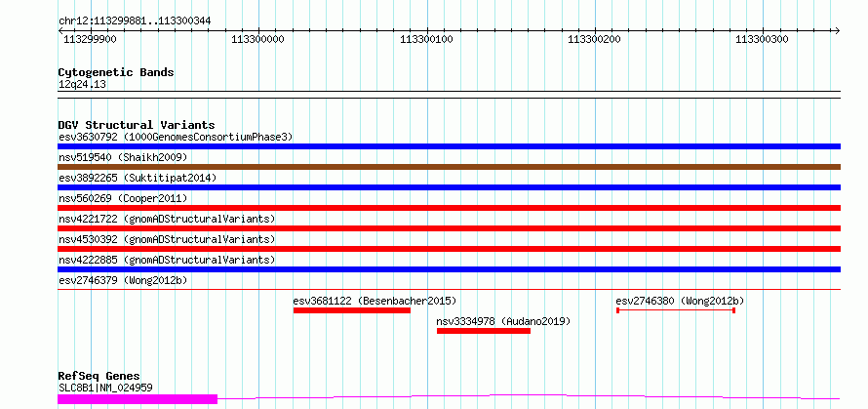
Task: Click the 12q24.13 cytogenetic band label
Action: [x=83, y=85]
